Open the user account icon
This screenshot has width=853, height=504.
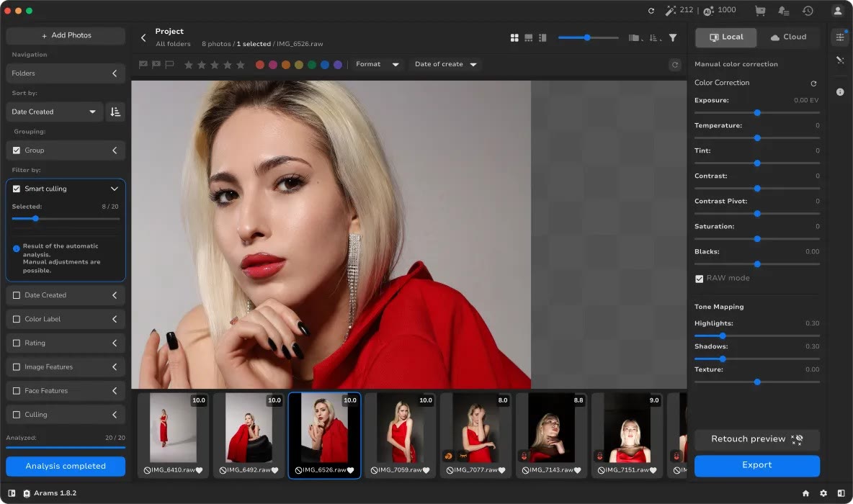[x=838, y=10]
